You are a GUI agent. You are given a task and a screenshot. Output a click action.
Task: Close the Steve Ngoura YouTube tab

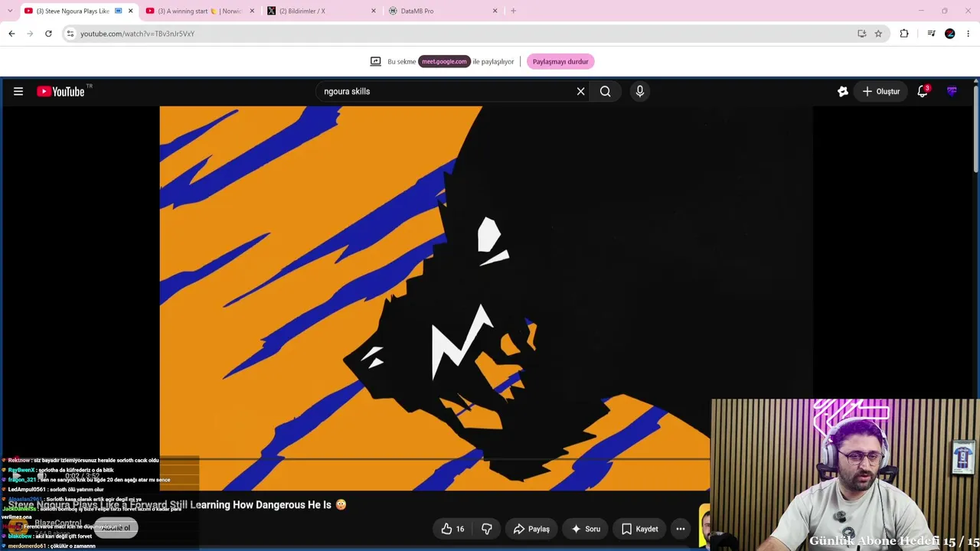[130, 11]
